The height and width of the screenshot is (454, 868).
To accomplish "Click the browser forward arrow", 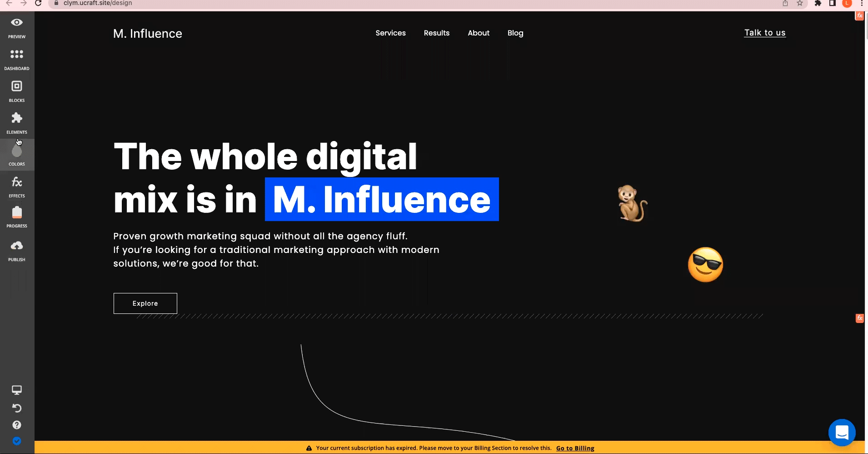I will tap(24, 3).
